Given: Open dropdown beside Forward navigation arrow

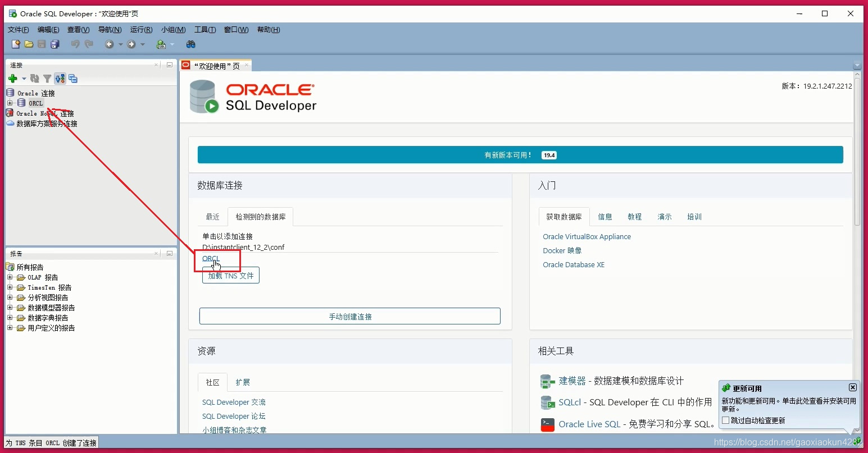Looking at the screenshot, I should click(x=143, y=44).
